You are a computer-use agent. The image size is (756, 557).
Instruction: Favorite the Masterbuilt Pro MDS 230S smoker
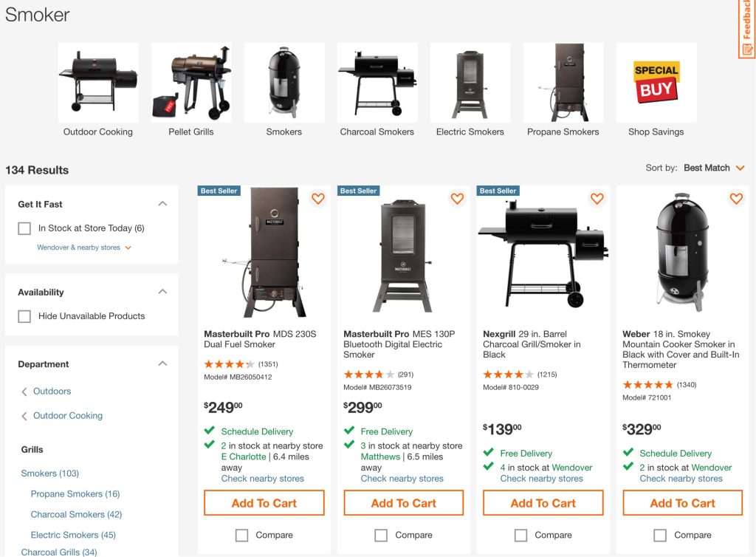pos(318,199)
